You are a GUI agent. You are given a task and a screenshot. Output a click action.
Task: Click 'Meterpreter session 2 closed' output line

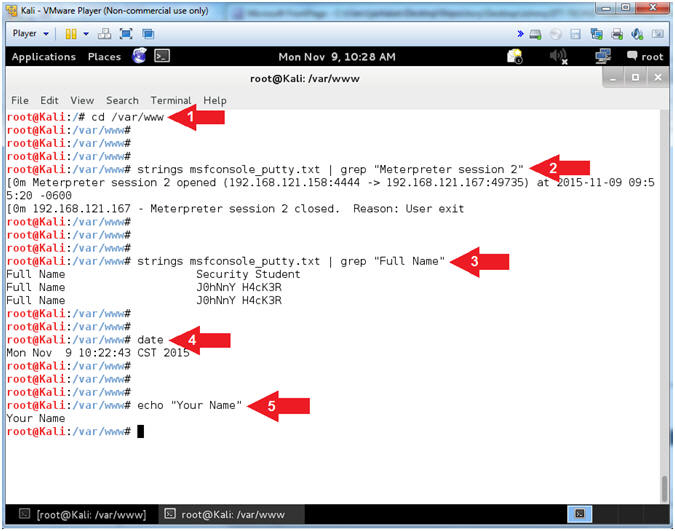click(x=235, y=209)
